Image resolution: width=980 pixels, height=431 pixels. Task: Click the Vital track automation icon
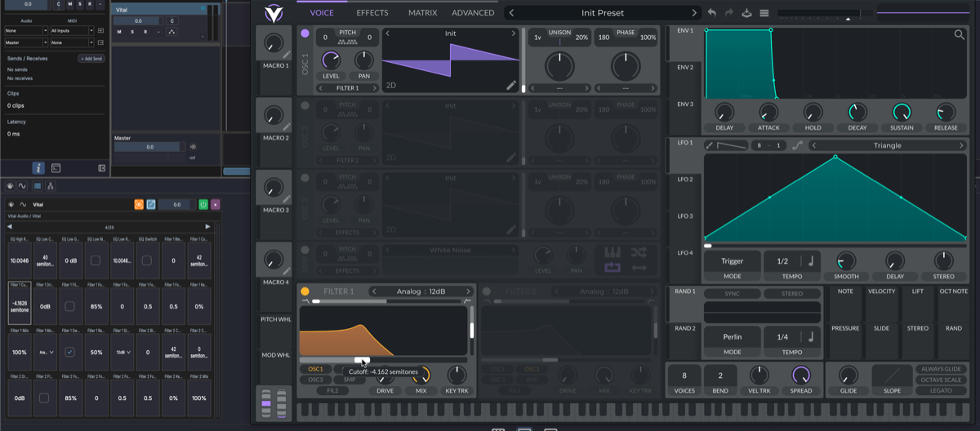171,32
